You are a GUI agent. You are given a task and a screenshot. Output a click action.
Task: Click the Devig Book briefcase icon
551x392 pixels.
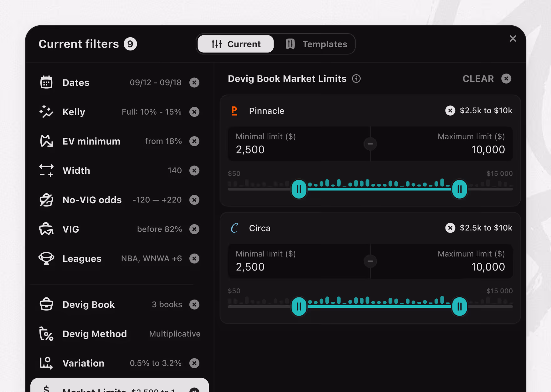click(x=46, y=304)
